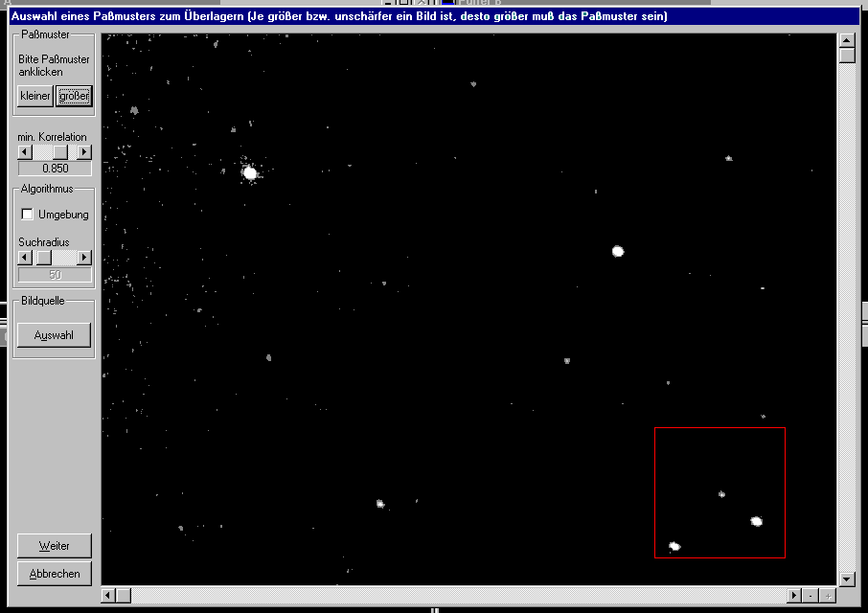Click the min. Korrelation slider thumb
Image resolution: width=868 pixels, height=613 pixels.
click(x=59, y=152)
